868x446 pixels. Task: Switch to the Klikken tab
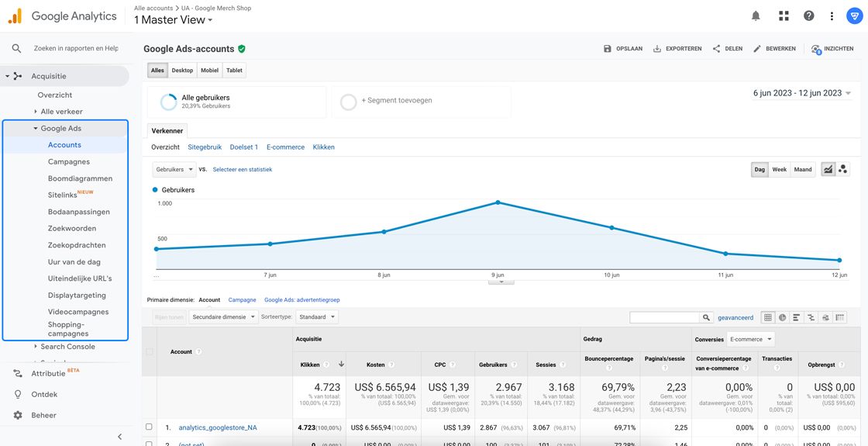click(323, 147)
